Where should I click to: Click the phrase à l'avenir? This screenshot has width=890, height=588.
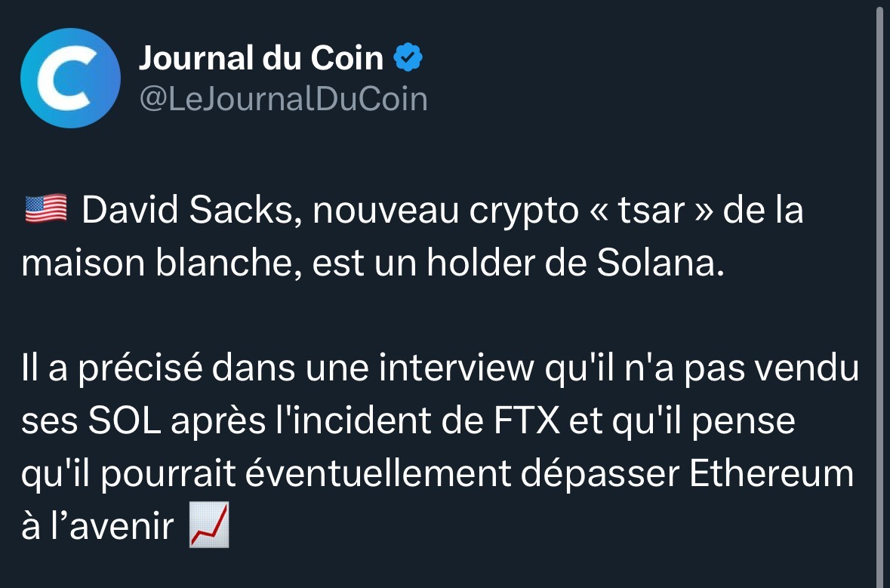[x=98, y=527]
